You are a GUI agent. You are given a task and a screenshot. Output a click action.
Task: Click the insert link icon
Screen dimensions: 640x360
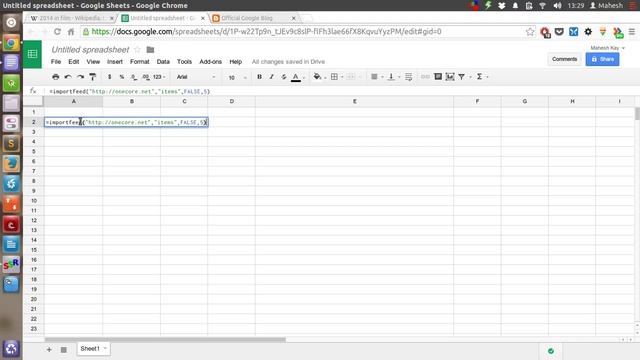(425, 77)
